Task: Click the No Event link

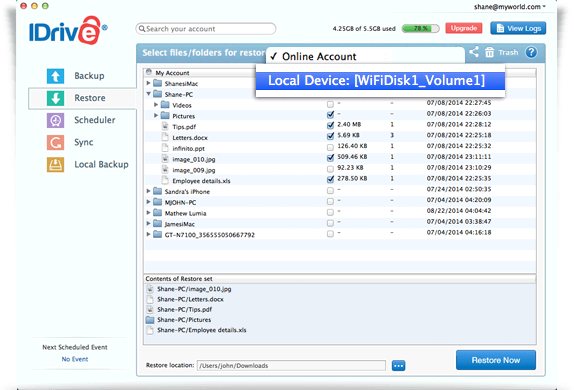Action: pos(75,359)
